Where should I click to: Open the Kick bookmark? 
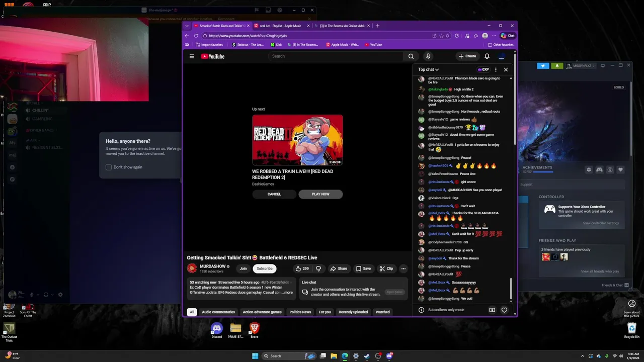pyautogui.click(x=276, y=45)
